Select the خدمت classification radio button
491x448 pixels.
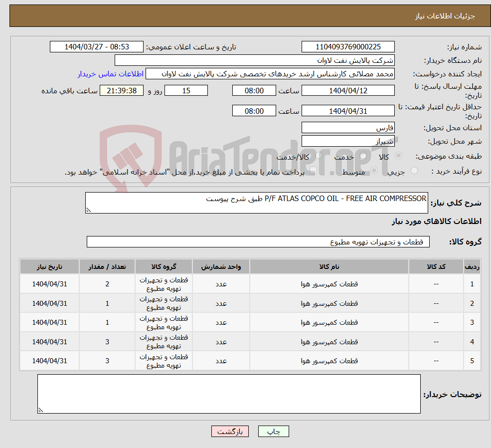tap(363, 156)
